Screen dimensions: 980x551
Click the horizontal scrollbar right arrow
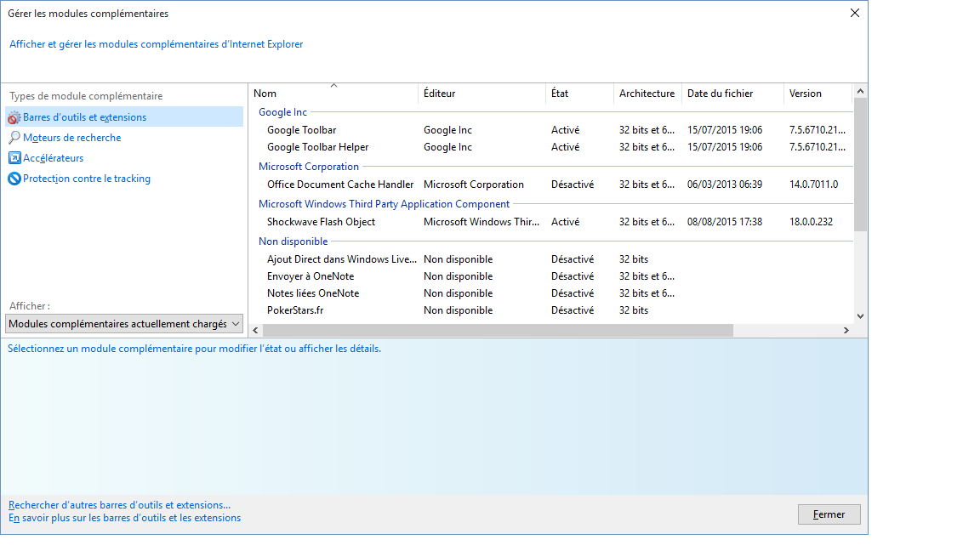[846, 331]
